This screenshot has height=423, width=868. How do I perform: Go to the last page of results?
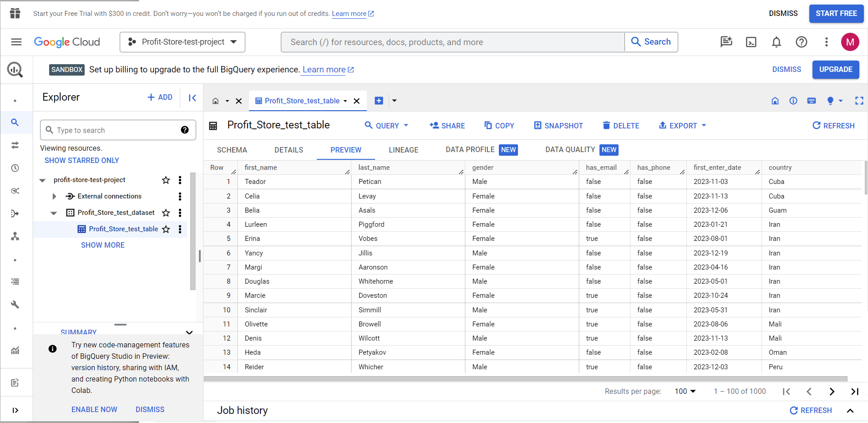(x=855, y=392)
